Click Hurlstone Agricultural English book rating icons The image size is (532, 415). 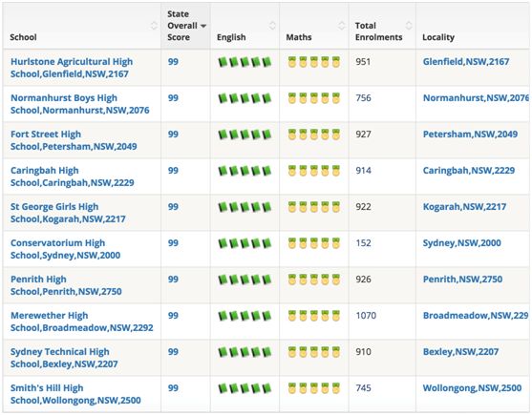click(245, 62)
